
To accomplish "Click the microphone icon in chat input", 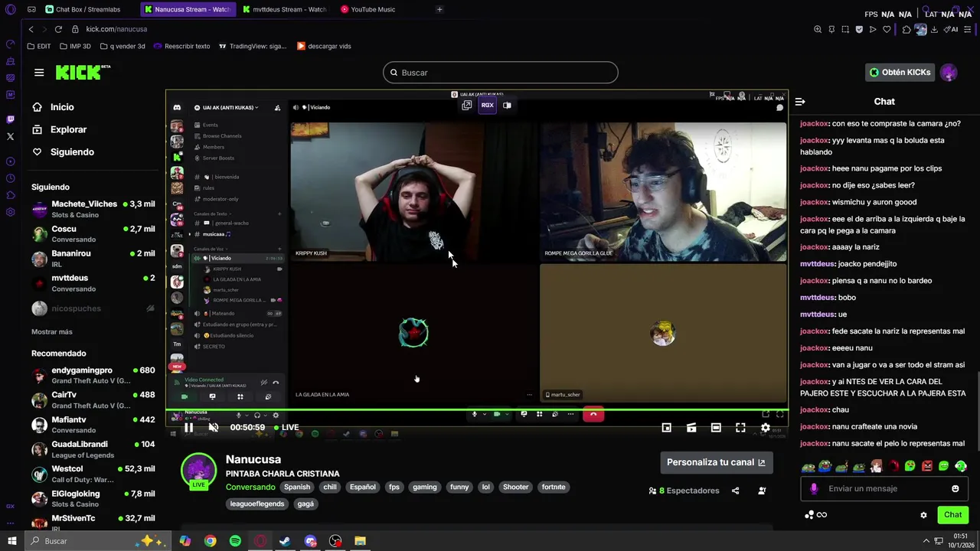I will 814,489.
